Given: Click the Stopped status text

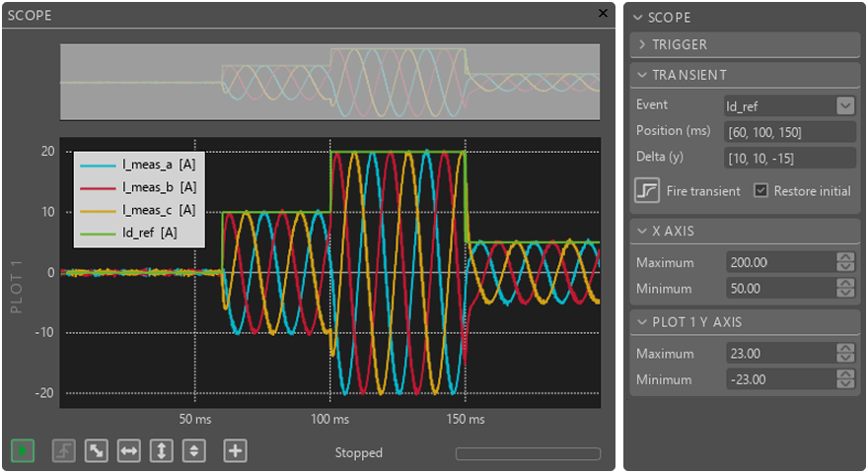Looking at the screenshot, I should (358, 452).
